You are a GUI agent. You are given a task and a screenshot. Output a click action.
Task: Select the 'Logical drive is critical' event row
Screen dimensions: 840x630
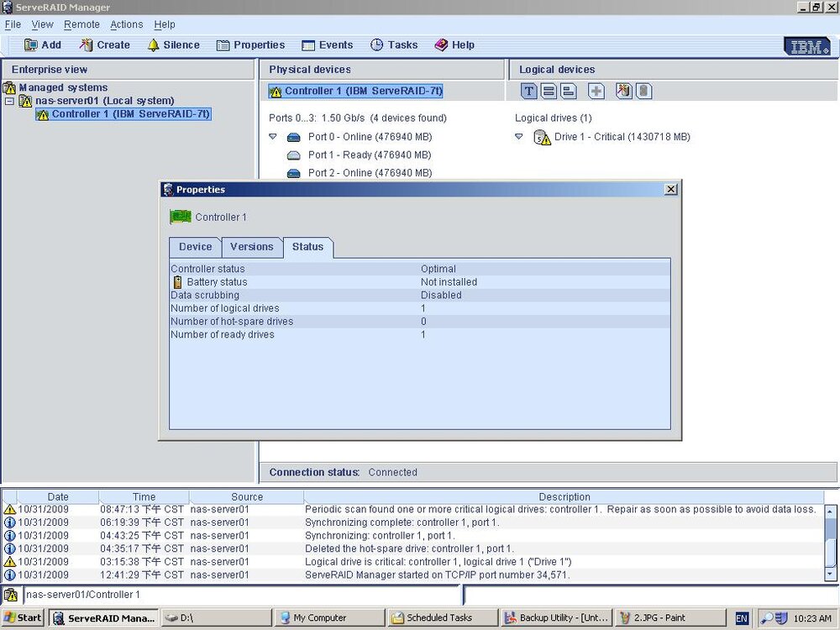412,562
